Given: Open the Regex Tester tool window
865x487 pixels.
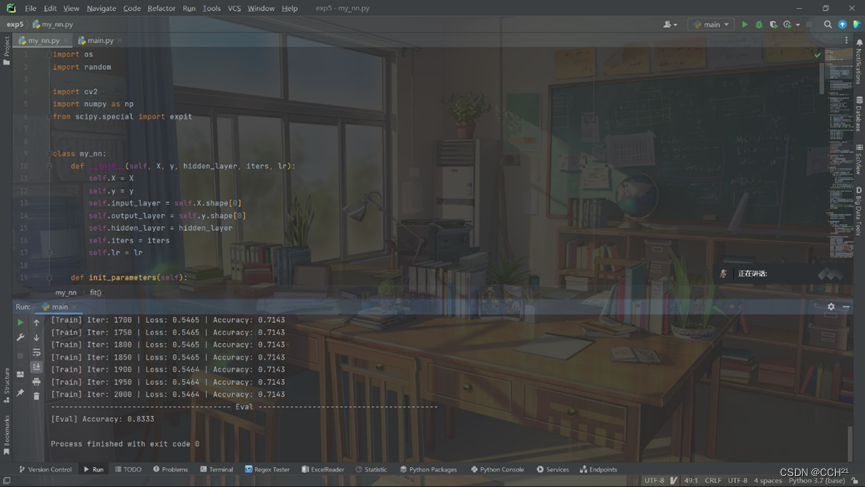Looking at the screenshot, I should point(267,469).
